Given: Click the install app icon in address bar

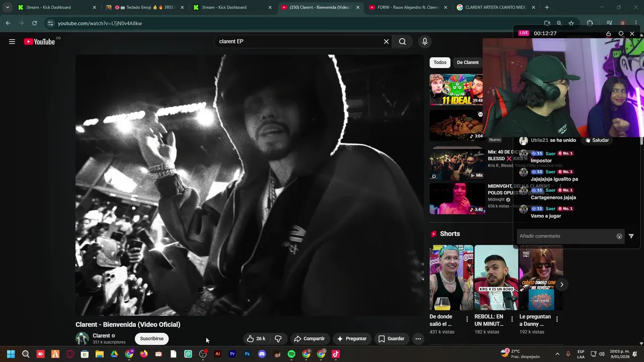Looking at the screenshot, I should [x=547, y=23].
